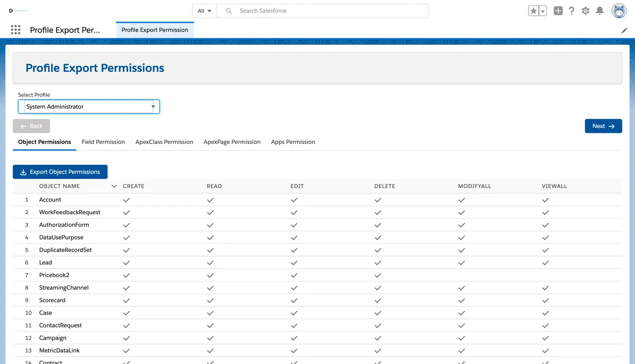The image size is (635, 364).
Task: Click the Back button
Action: pos(31,126)
